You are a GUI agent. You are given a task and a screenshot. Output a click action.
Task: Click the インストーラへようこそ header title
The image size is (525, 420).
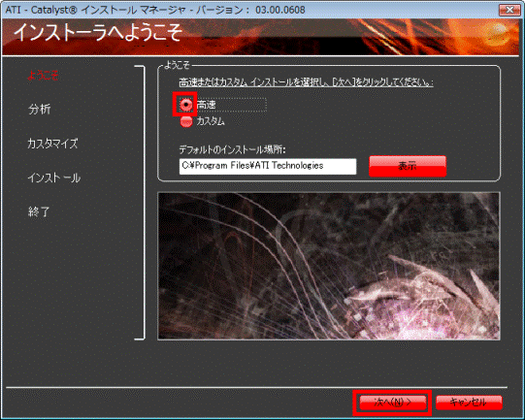[98, 32]
